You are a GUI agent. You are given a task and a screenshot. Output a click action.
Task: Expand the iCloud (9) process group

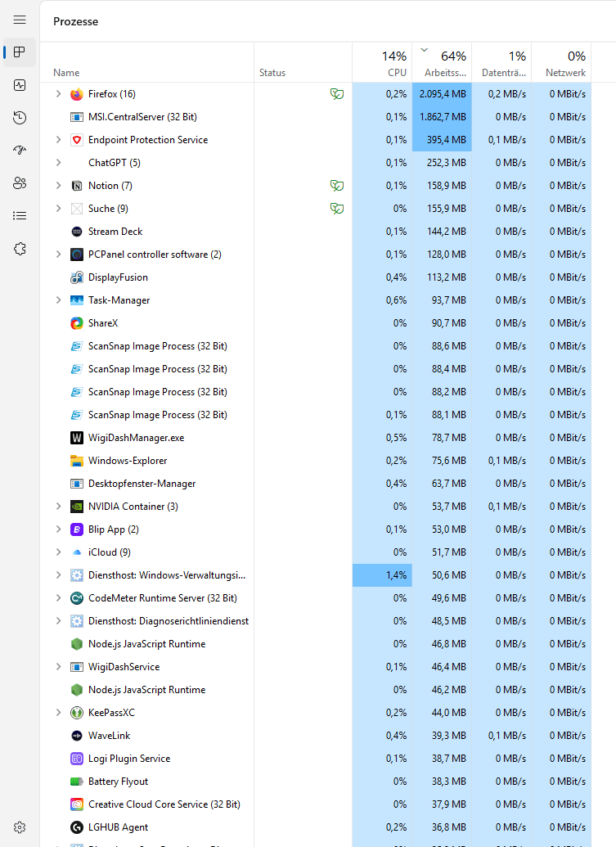point(58,552)
